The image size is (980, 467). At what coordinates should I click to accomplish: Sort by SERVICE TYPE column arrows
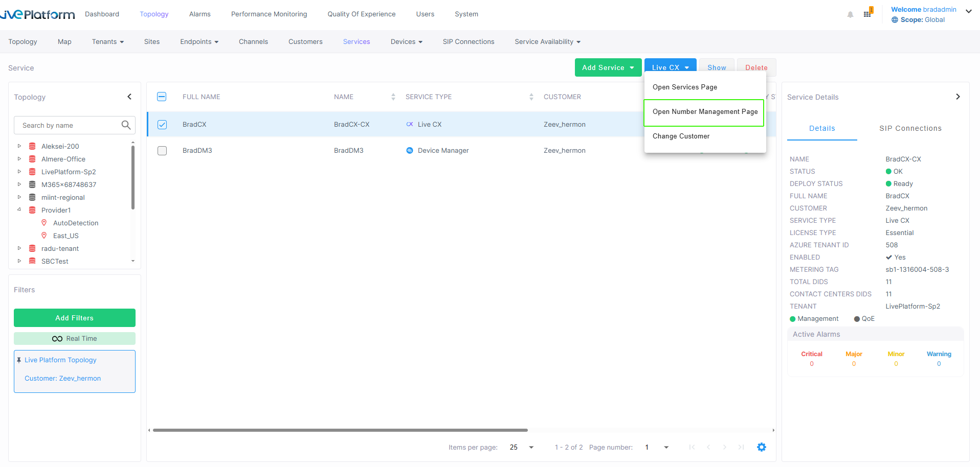[531, 97]
